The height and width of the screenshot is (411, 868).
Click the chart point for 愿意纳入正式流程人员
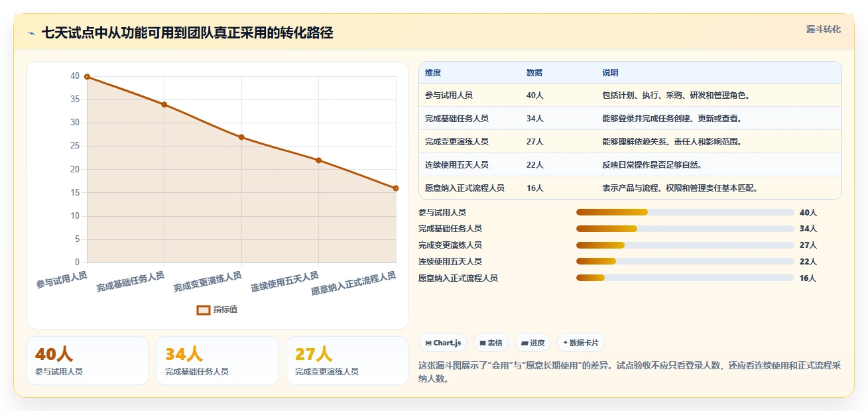396,188
